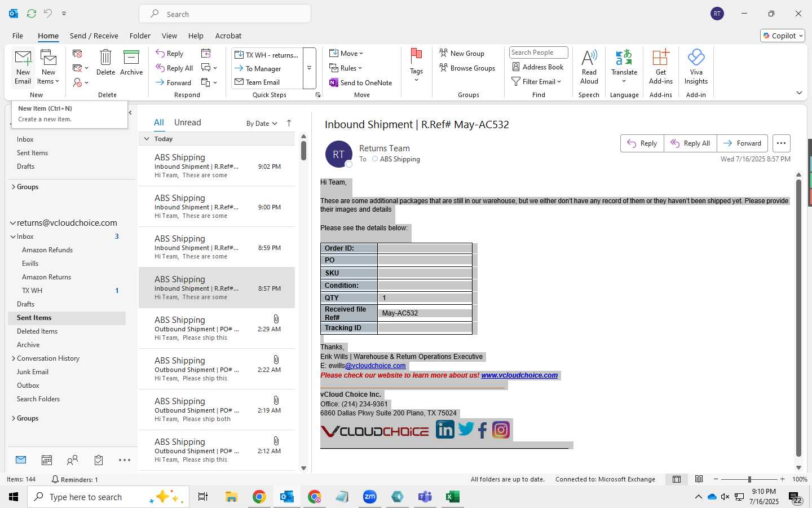The width and height of the screenshot is (812, 508).
Task: Collapse the returns@vcloudchoice.com account
Action: (12, 223)
